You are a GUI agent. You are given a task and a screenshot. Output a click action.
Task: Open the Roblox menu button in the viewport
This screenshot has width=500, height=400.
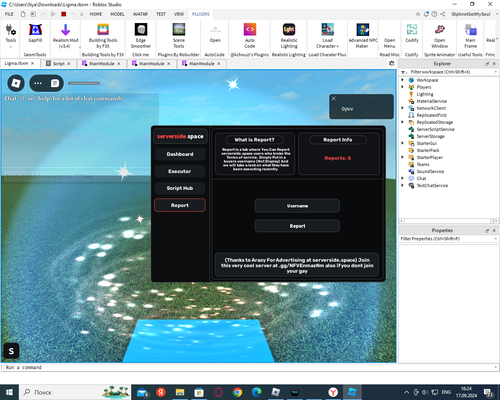pos(16,83)
